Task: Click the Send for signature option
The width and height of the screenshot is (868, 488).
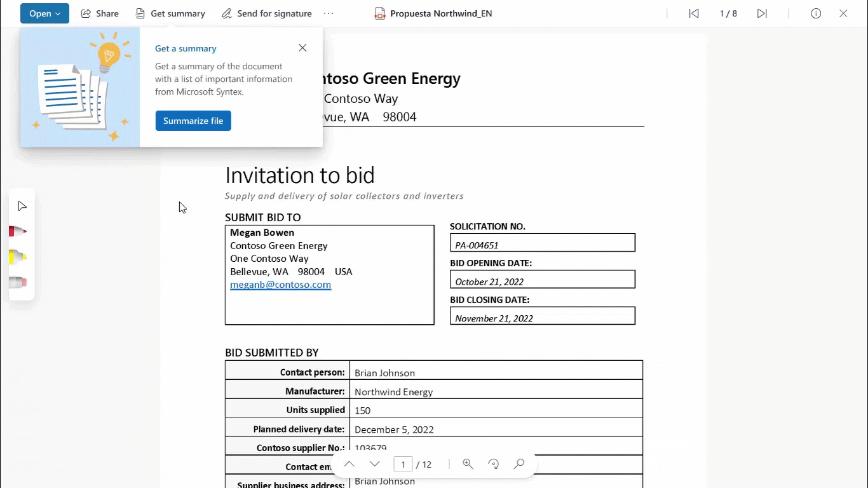Action: [266, 13]
